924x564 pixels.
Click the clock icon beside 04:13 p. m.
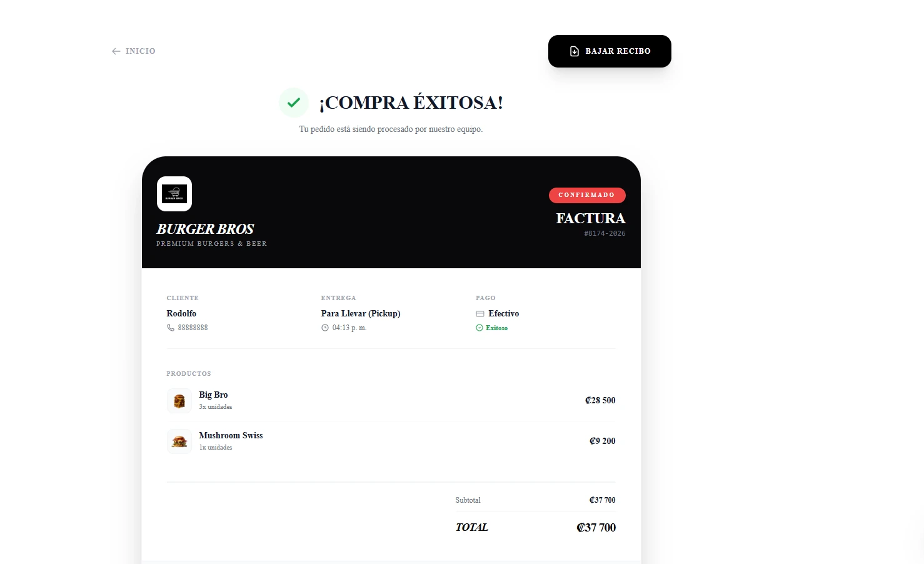point(325,328)
